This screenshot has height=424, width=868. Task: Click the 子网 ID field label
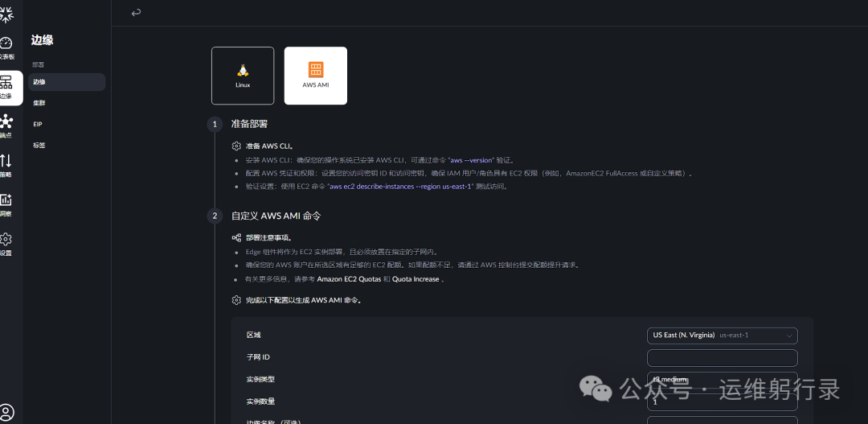pyautogui.click(x=258, y=357)
